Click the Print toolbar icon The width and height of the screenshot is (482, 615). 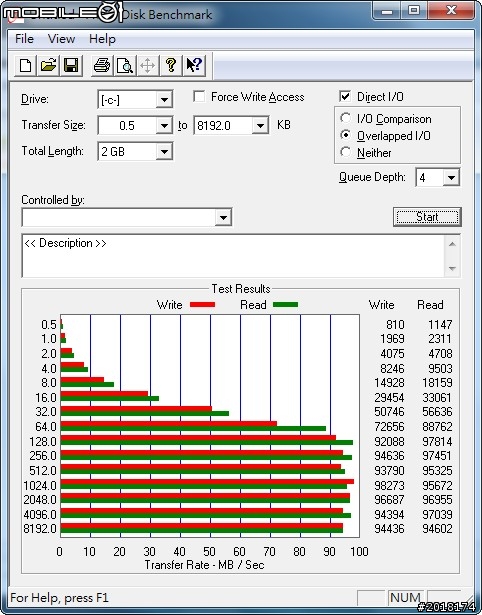tap(102, 65)
